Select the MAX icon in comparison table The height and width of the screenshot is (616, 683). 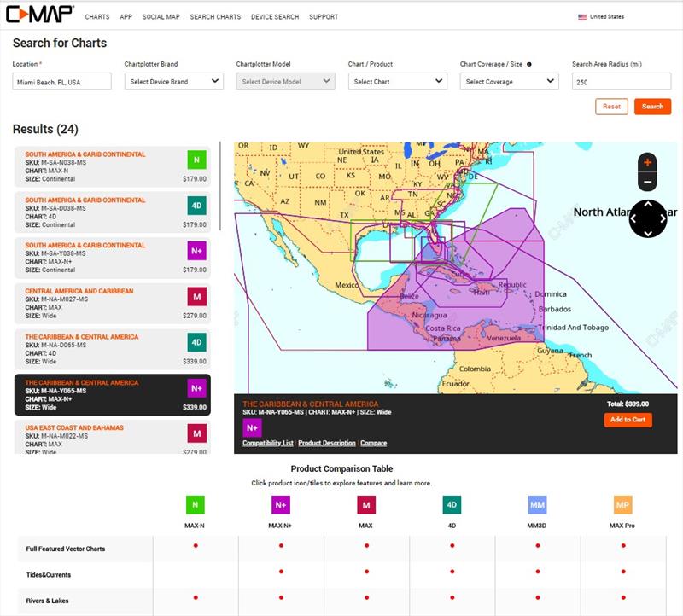366,505
